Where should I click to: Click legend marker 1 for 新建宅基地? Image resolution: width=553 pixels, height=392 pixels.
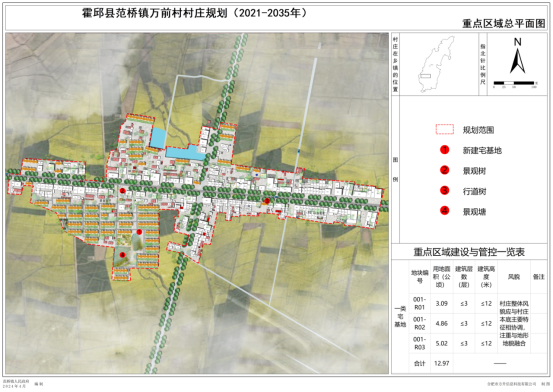click(x=445, y=150)
